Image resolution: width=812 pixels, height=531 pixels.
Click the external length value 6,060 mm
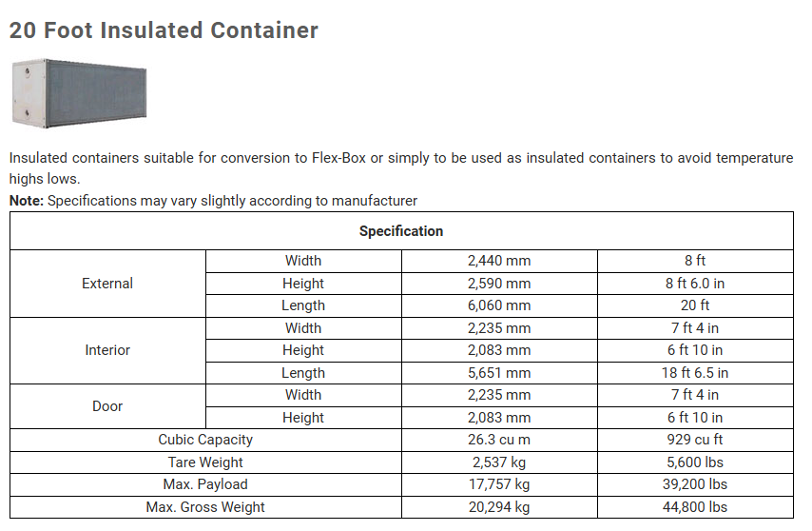pos(499,305)
